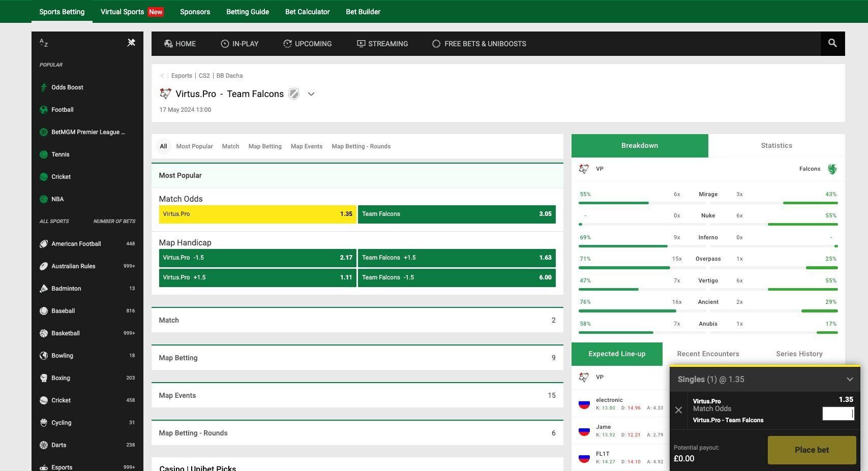The width and height of the screenshot is (868, 471).
Task: Click the Cycling icon in sidebar
Action: coord(44,423)
